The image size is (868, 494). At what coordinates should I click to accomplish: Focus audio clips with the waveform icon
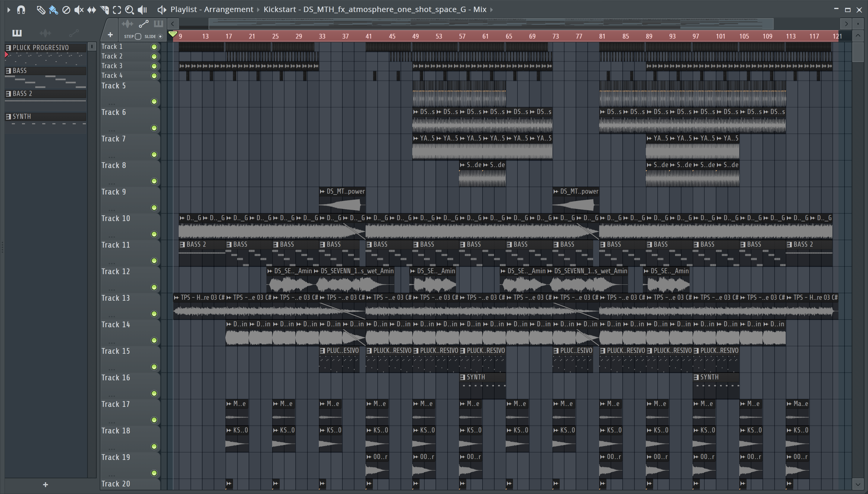pyautogui.click(x=127, y=24)
